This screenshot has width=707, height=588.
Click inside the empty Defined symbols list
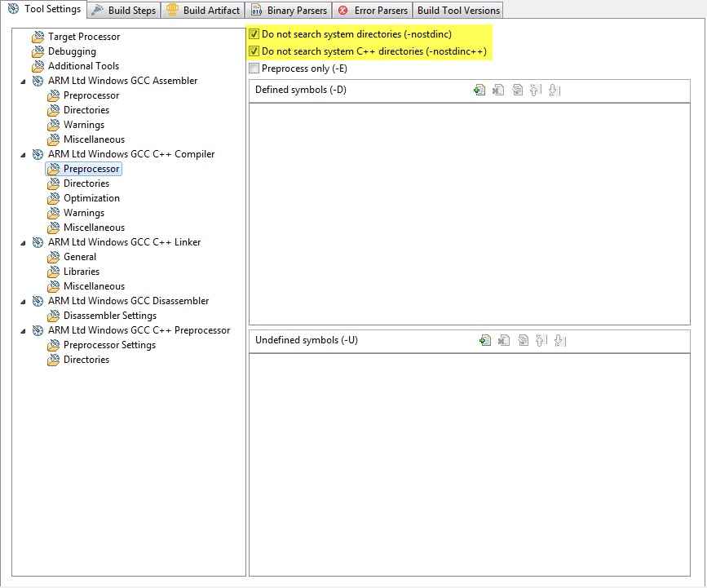coord(469,212)
